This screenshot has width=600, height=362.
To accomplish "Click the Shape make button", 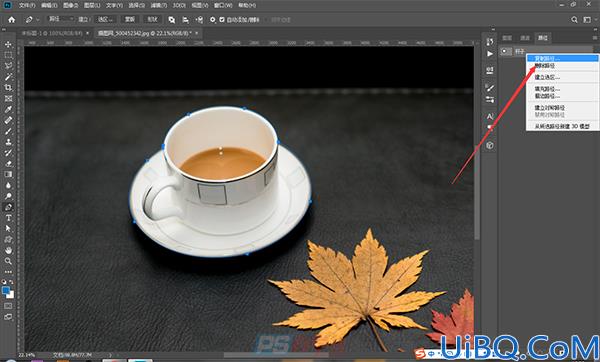I will pos(153,19).
